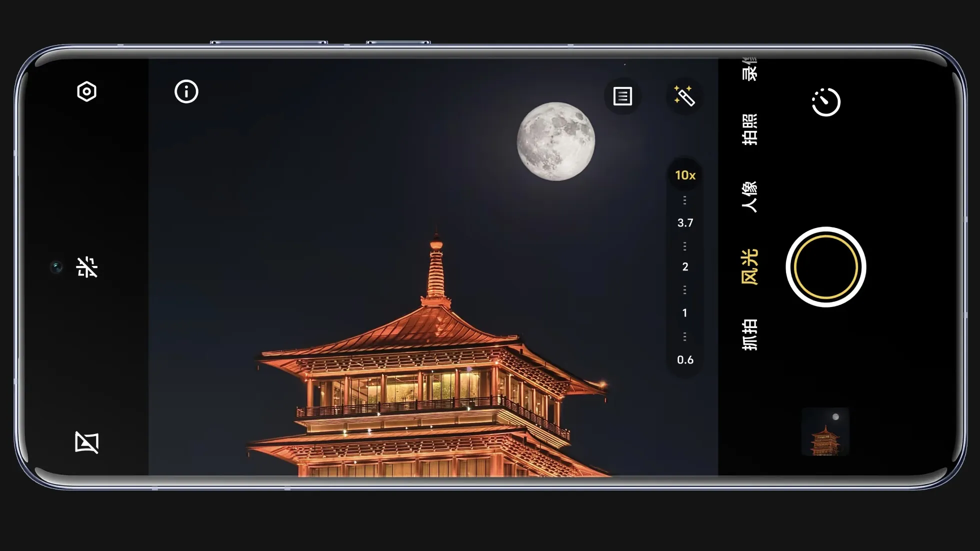The image size is (980, 551).
Task: Switch to 抓拍 snapshot mode
Action: pos(749,334)
